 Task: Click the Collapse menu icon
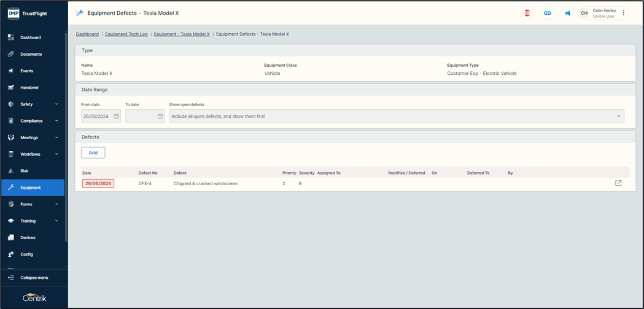click(10, 278)
